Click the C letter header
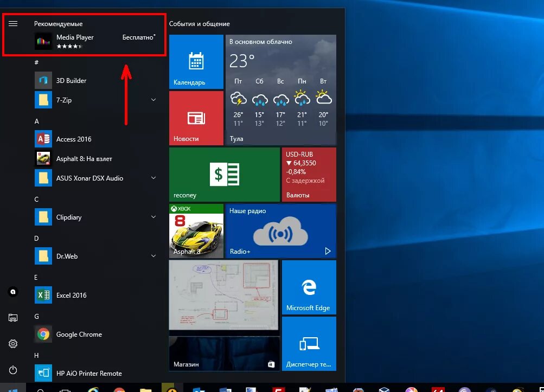This screenshot has height=392, width=544. (x=36, y=199)
